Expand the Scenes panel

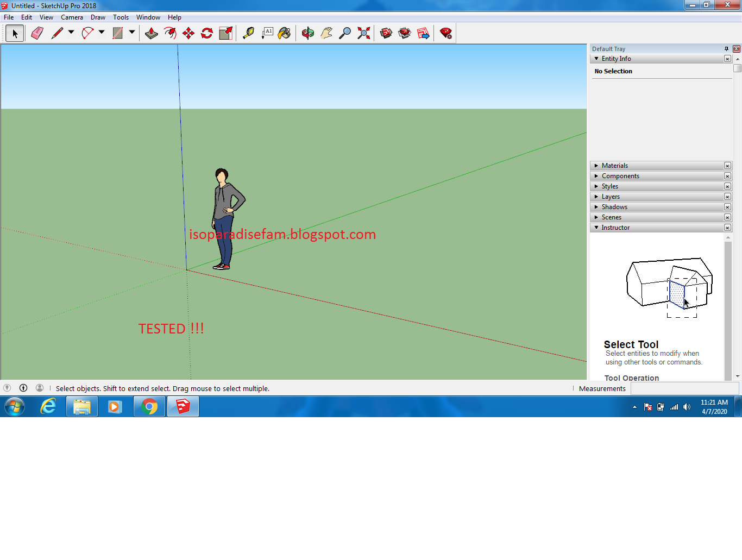click(x=596, y=217)
